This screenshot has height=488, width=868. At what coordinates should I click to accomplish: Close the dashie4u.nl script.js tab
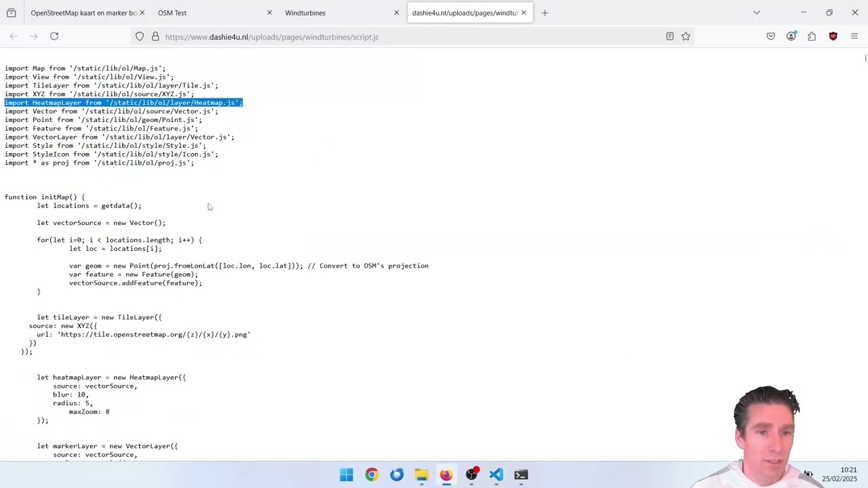pyautogui.click(x=524, y=13)
